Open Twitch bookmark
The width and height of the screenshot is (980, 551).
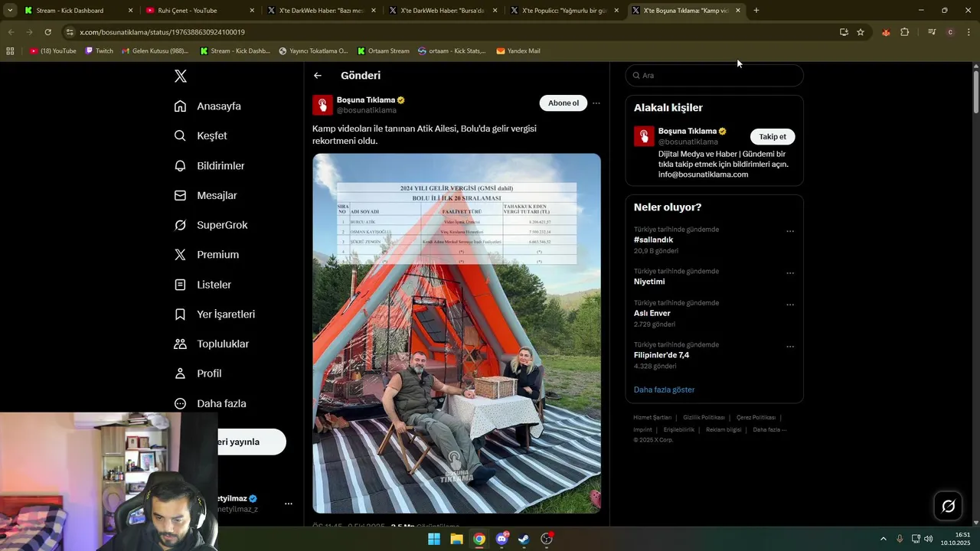(99, 51)
